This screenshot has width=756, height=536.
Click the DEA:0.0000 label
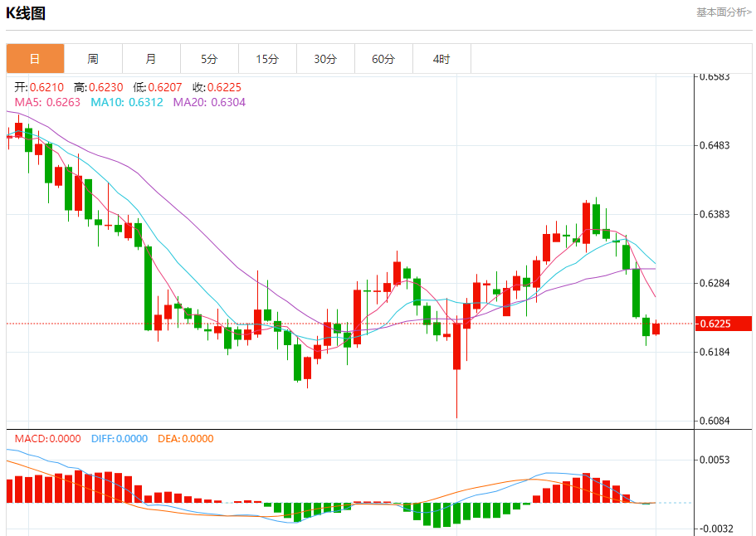[x=186, y=439]
